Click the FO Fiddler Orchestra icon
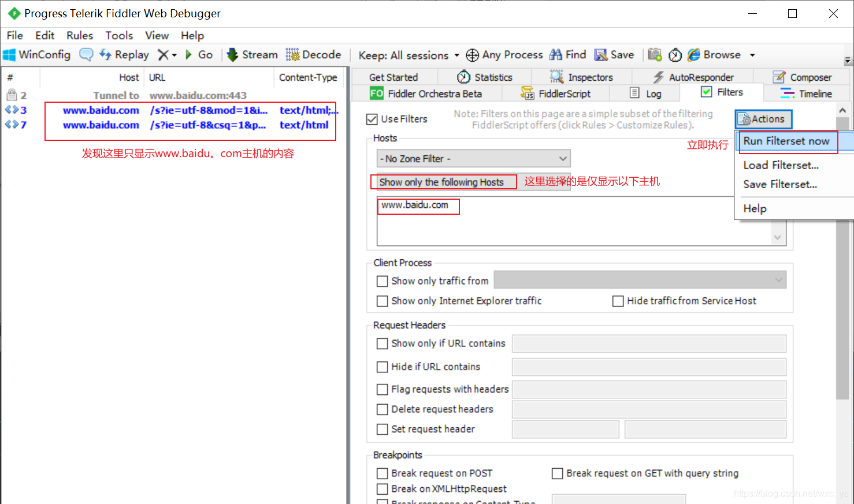The height and width of the screenshot is (504, 854). (x=377, y=94)
